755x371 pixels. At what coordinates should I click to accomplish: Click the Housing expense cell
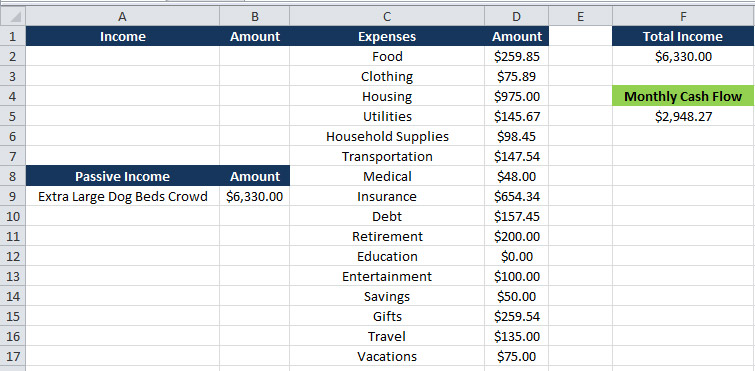[387, 96]
